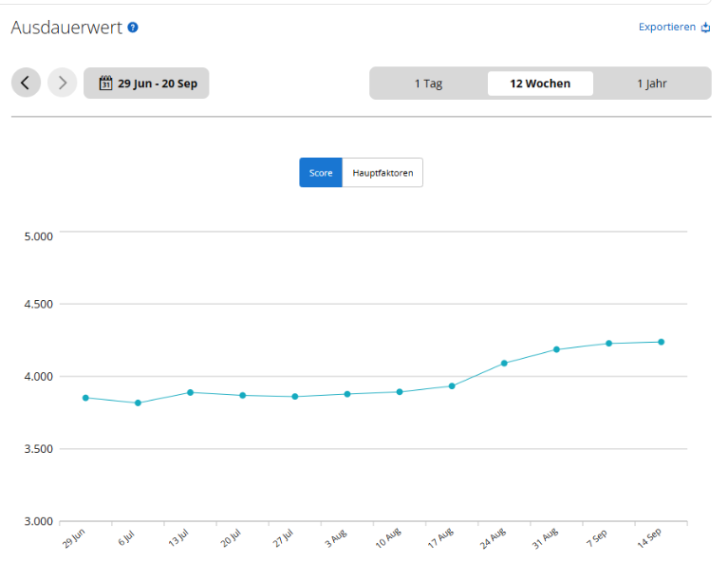Click the 7 Sep data point

coord(609,344)
